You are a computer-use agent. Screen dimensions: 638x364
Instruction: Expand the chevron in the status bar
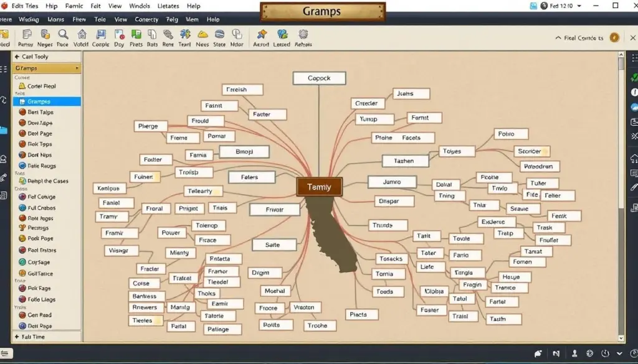(619, 354)
